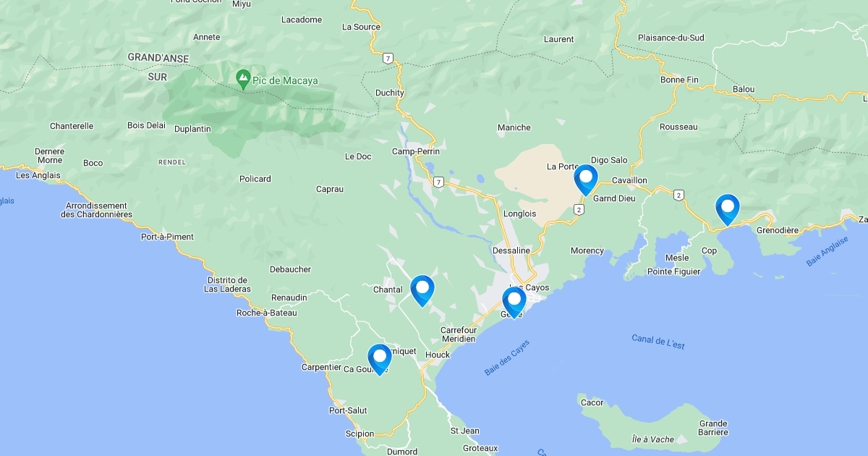Image resolution: width=868 pixels, height=456 pixels.
Task: Click the Les Anglais town label
Action: [38, 175]
